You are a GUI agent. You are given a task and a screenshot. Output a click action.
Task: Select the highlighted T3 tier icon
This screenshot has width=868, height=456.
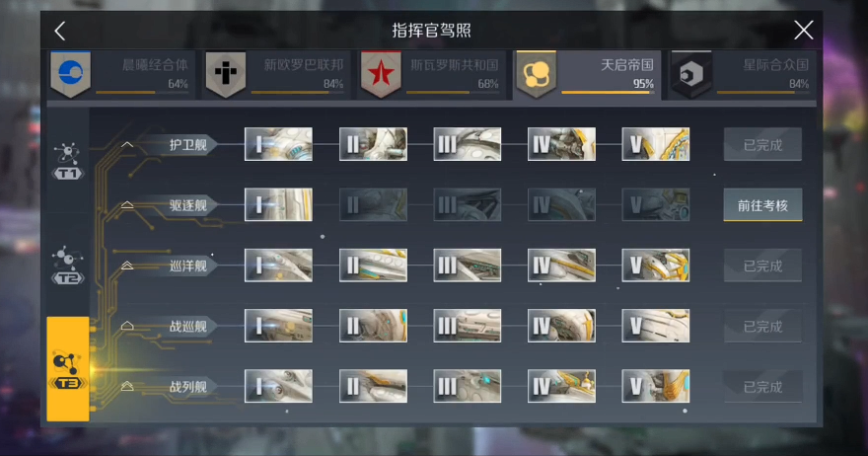(x=67, y=369)
